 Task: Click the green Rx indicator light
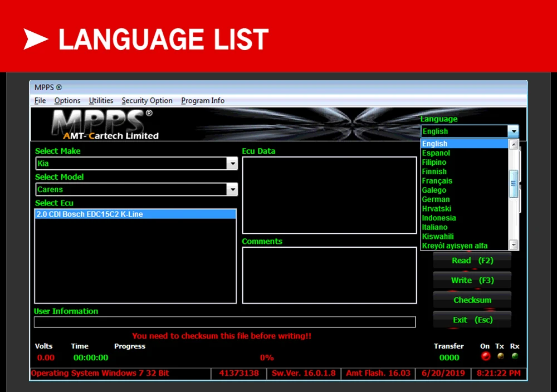click(x=515, y=356)
